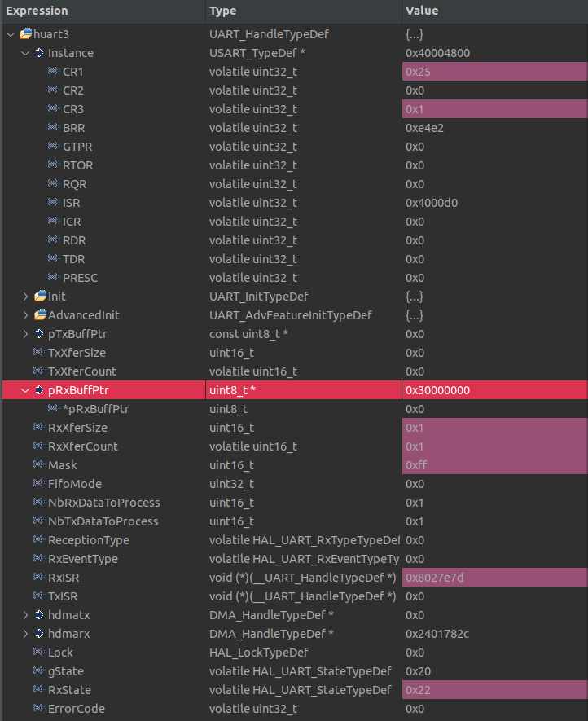Click the variable icon beside RxISR

click(x=38, y=578)
